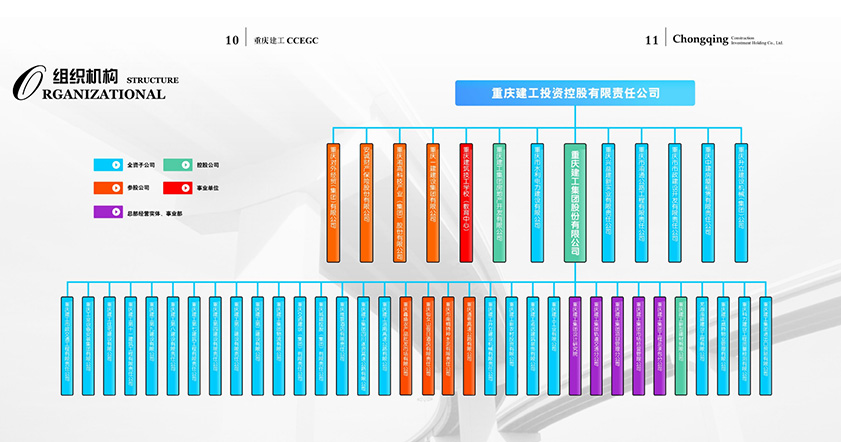This screenshot has width=841, height=442.
Task: Select the 全资子公司 legend label
Action: 141,165
